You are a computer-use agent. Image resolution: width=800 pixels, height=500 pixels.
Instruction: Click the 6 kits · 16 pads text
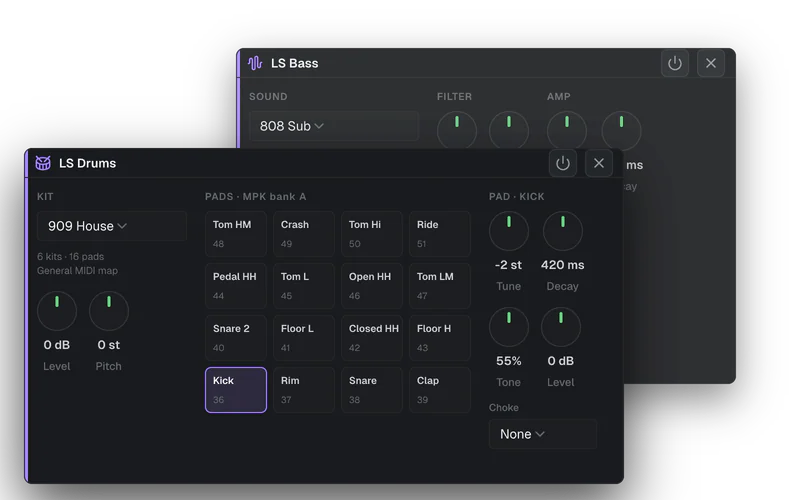tap(70, 257)
